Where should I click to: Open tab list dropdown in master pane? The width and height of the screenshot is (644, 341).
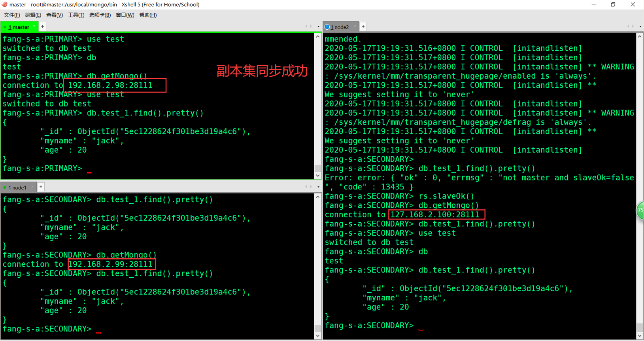318,27
